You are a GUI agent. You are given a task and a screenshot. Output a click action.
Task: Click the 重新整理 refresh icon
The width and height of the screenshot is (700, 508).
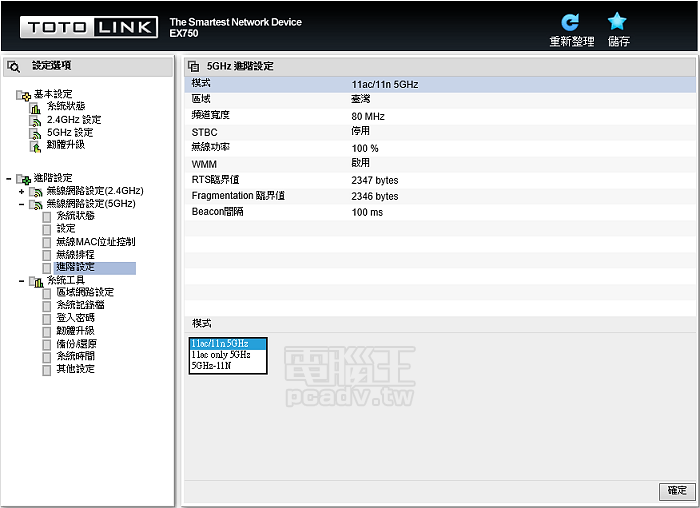(571, 21)
